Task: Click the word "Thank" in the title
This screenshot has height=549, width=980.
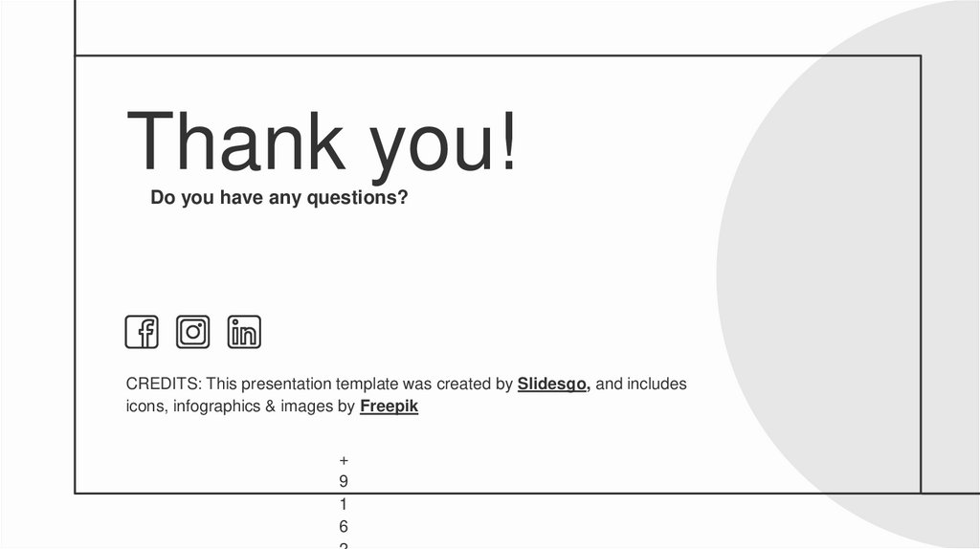Action: (235, 143)
